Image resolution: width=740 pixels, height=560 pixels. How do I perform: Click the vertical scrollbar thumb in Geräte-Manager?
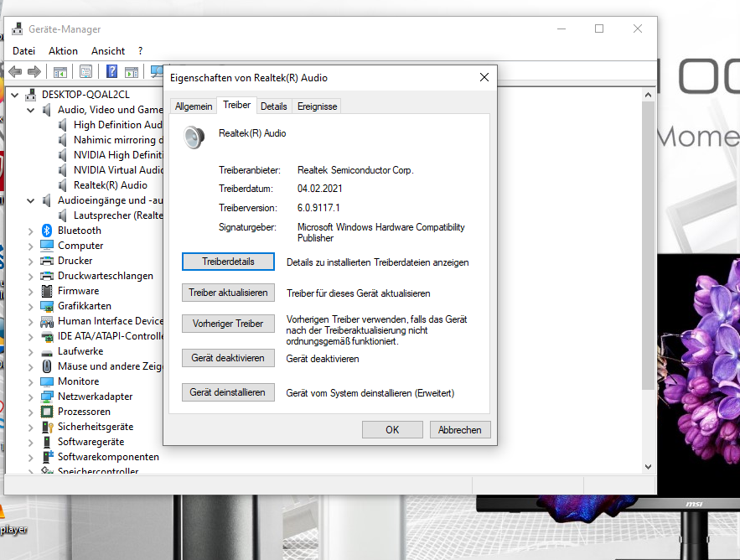coord(648,246)
